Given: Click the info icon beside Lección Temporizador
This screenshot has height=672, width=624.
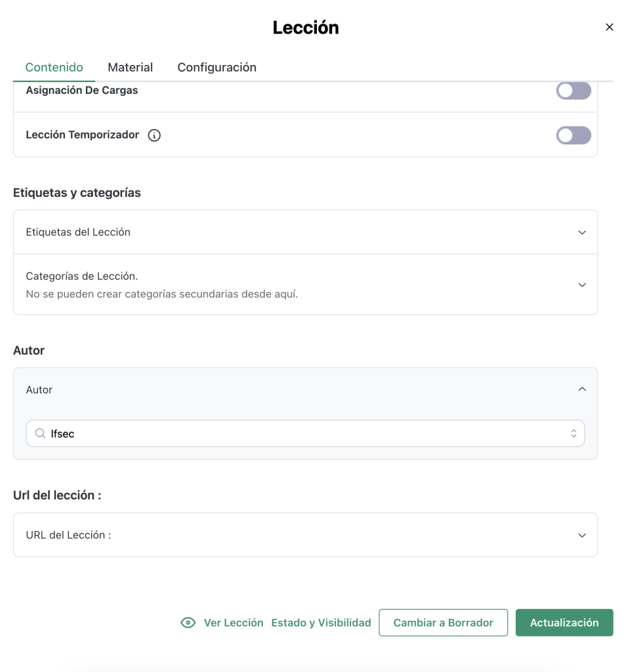Looking at the screenshot, I should 154,135.
